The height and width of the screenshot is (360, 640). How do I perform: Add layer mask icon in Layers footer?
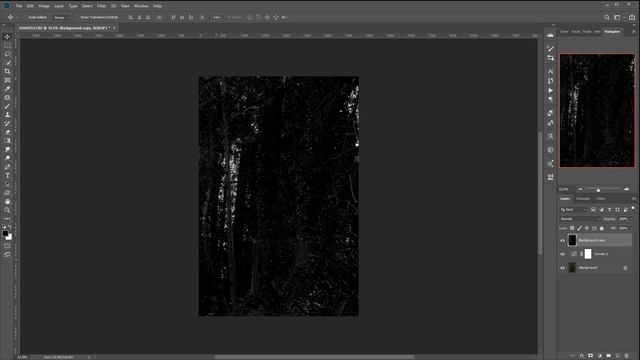pos(591,356)
